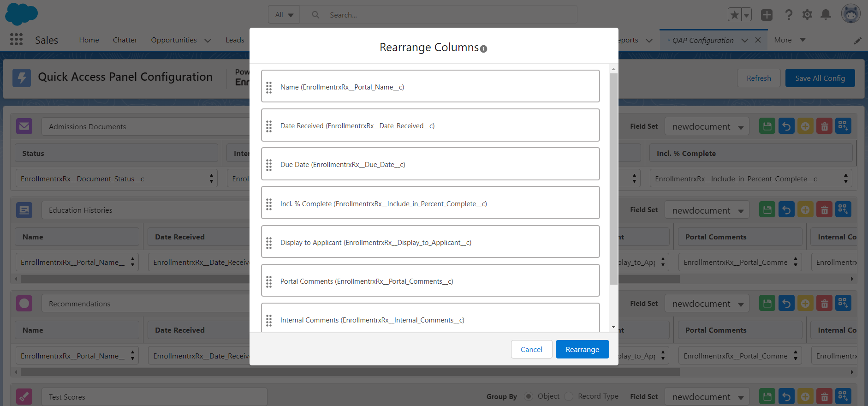Open the App Launcher grid icon

[16, 40]
